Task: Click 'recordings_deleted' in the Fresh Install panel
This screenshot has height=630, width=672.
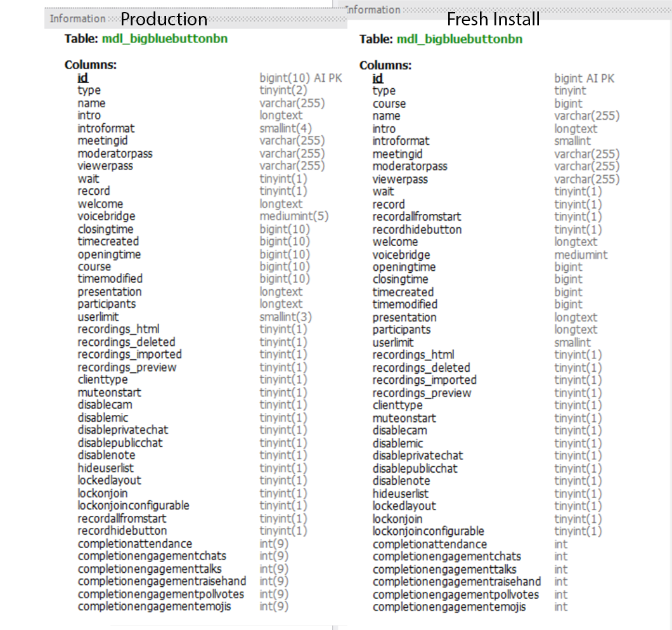Action: pyautogui.click(x=422, y=368)
